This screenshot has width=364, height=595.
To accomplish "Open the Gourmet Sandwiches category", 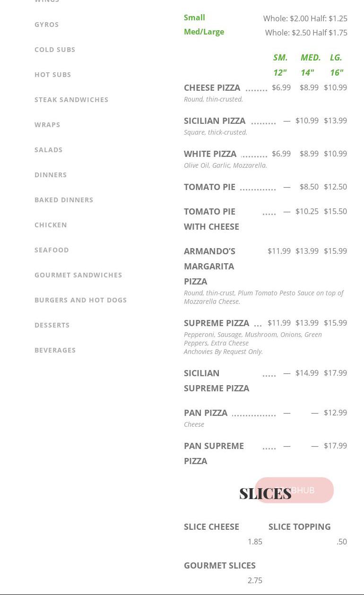I will tap(78, 275).
